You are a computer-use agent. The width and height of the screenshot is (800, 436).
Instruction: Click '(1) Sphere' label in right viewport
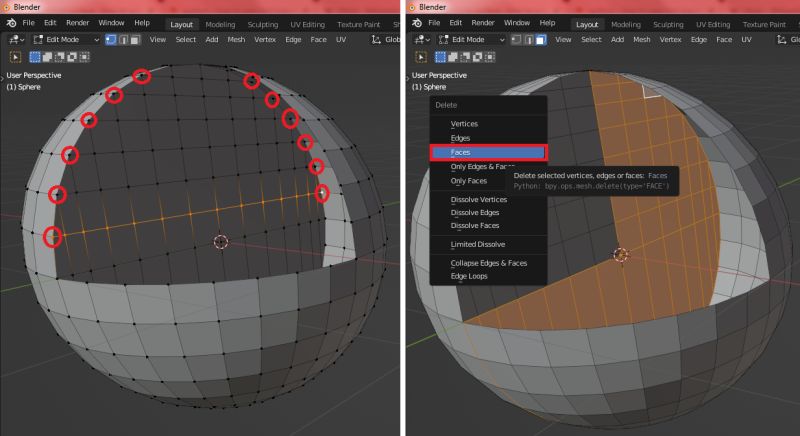pos(429,87)
